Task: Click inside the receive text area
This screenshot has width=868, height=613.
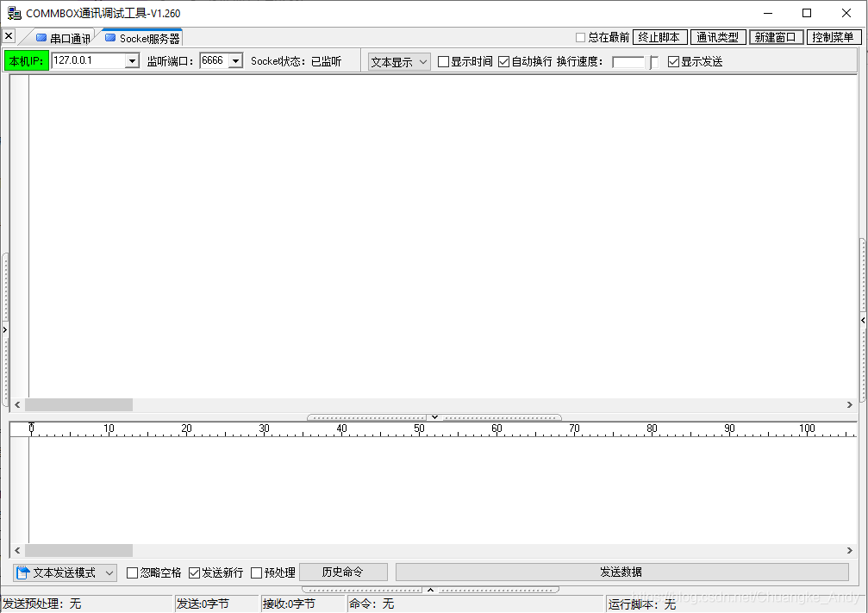Action: 443,236
